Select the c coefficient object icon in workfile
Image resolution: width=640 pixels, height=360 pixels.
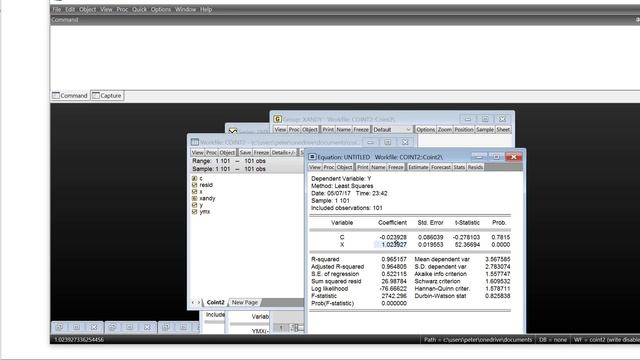(195, 178)
